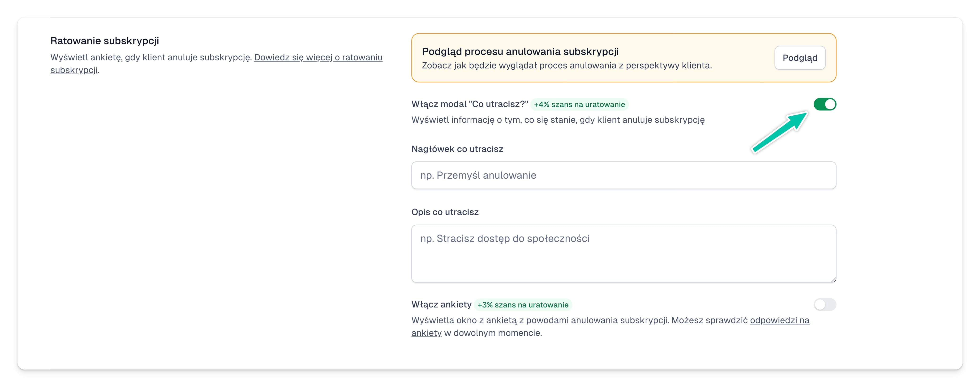Click the 'Nagłówek co utracisz' label

(457, 149)
